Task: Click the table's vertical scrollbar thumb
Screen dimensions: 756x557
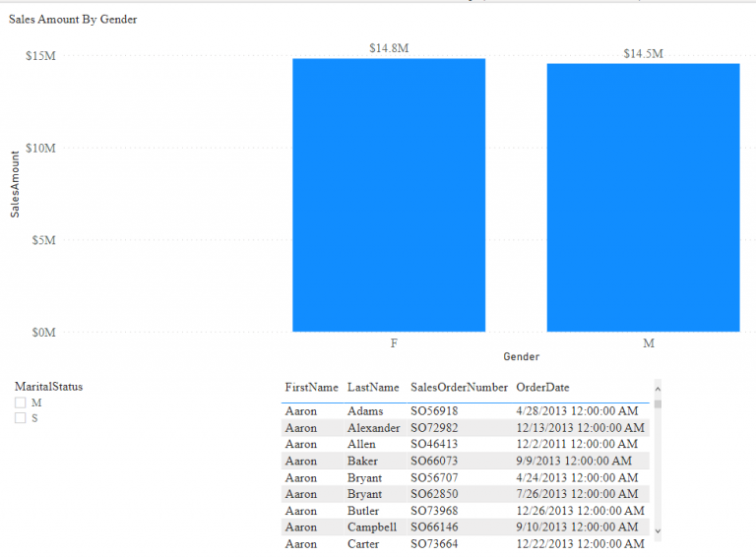Action: click(658, 402)
